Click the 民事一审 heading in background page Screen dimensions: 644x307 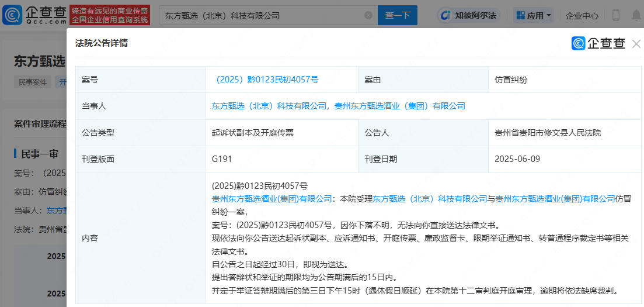[40, 154]
